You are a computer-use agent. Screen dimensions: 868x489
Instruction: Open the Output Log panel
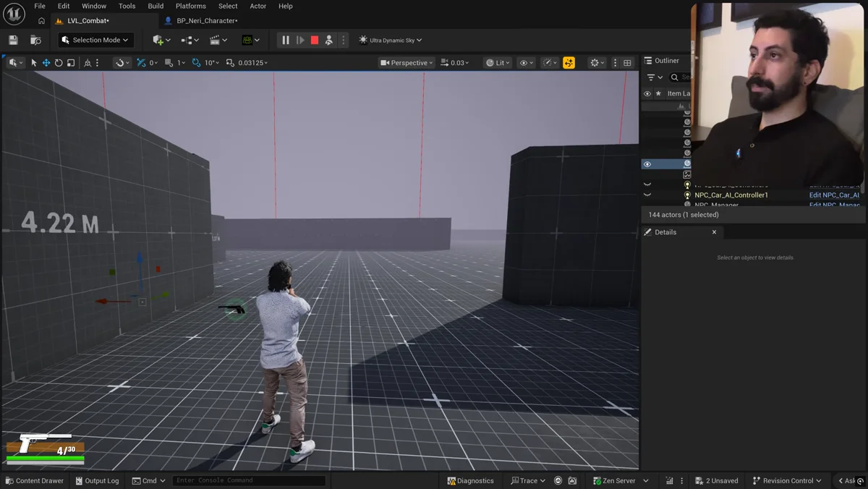pyautogui.click(x=96, y=480)
